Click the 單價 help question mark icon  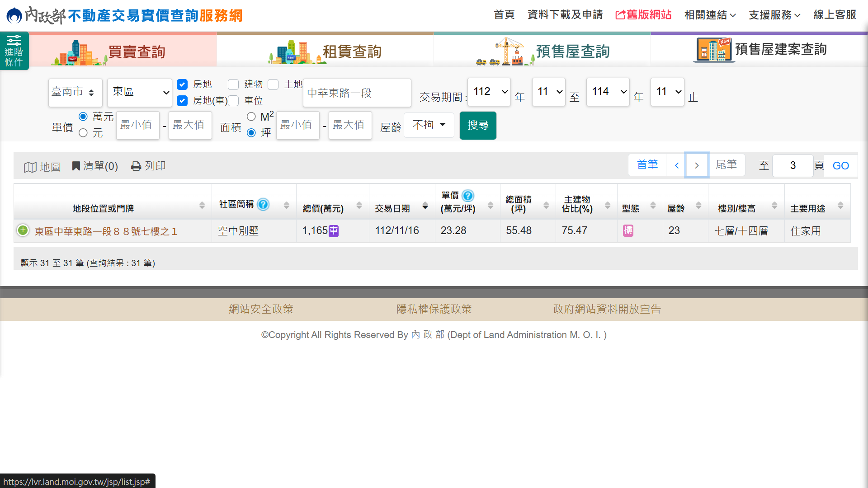(x=468, y=196)
